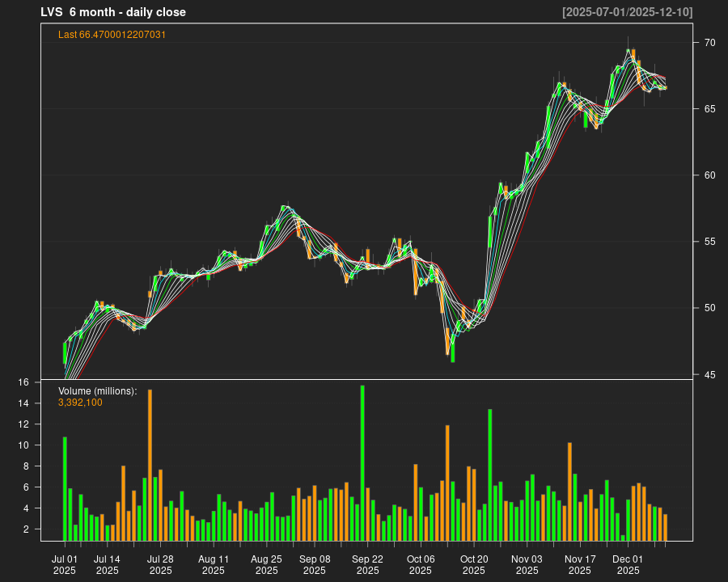Select the orange 3,392,100 volume value
Viewport: 728px width, 582px height.
coord(80,403)
